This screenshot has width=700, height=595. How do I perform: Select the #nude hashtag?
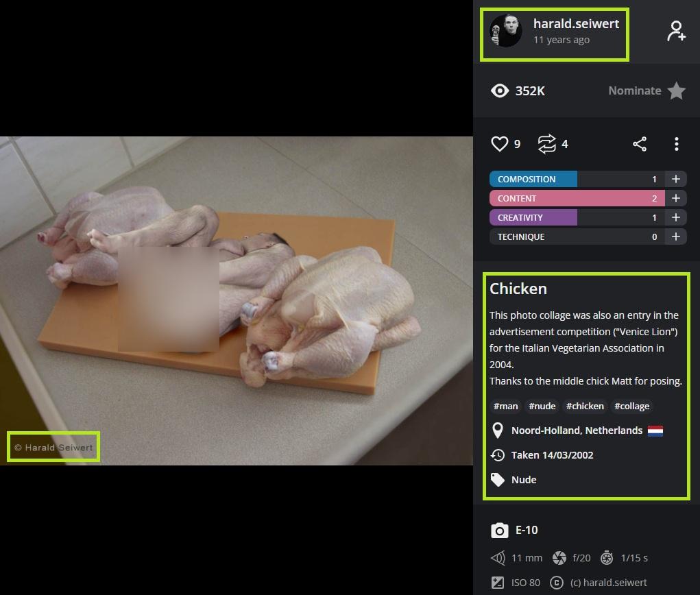click(542, 406)
